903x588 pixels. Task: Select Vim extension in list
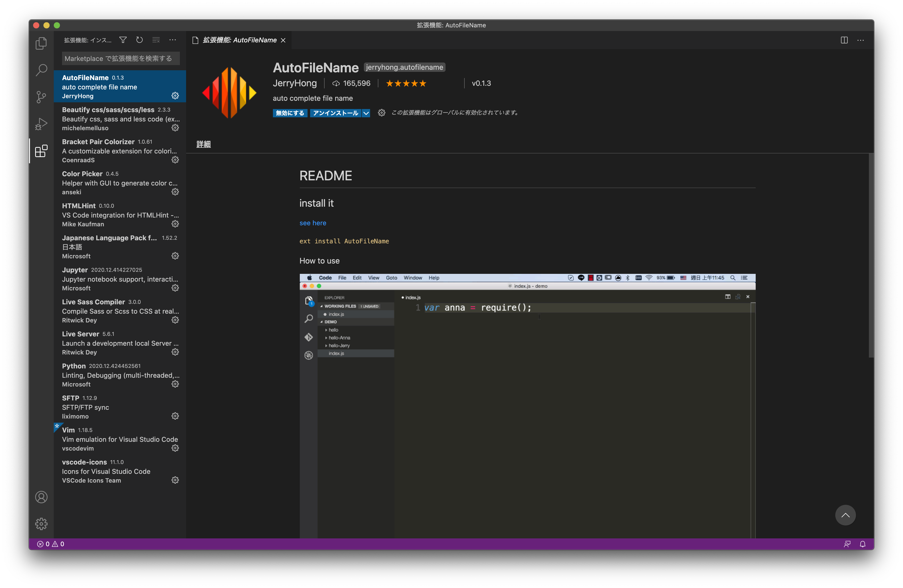tap(120, 439)
